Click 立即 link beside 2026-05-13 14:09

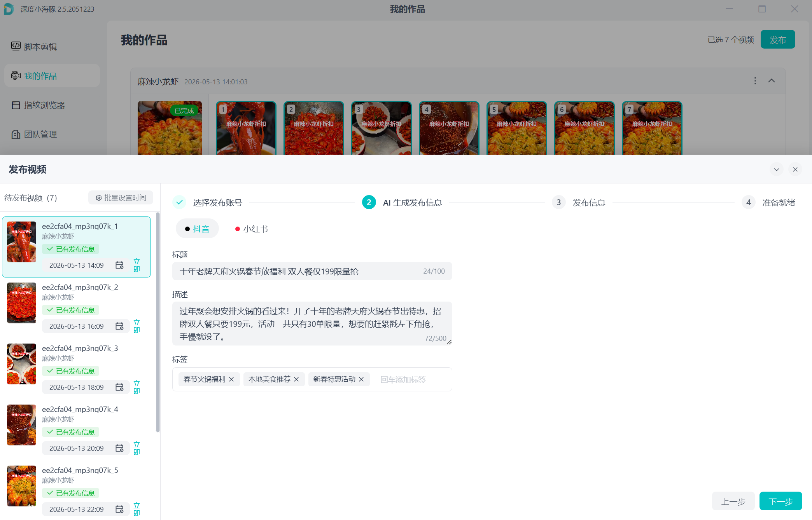(x=136, y=265)
